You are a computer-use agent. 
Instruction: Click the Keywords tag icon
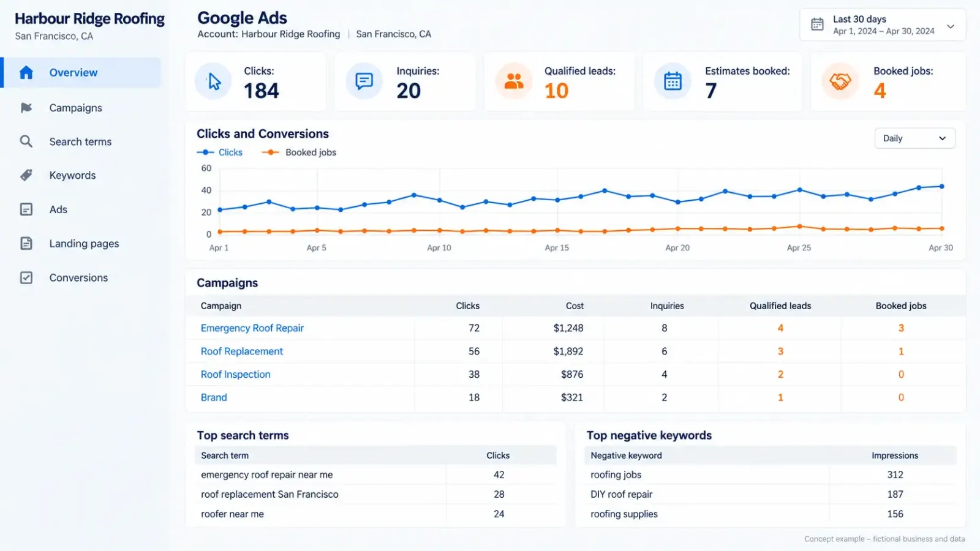pyautogui.click(x=26, y=175)
